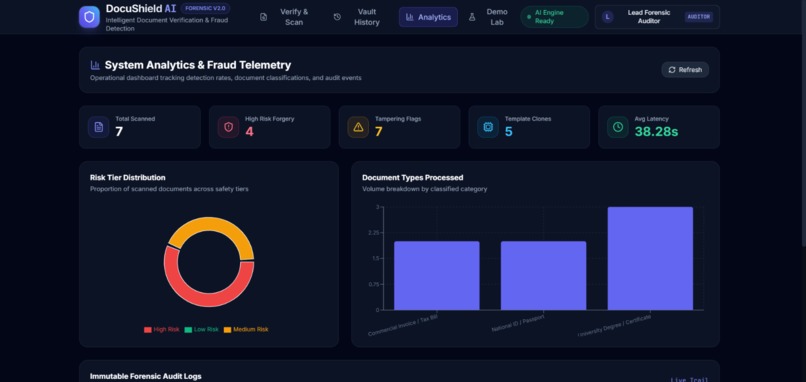Click the Low Risk legend label
806x382 pixels.
(x=206, y=330)
